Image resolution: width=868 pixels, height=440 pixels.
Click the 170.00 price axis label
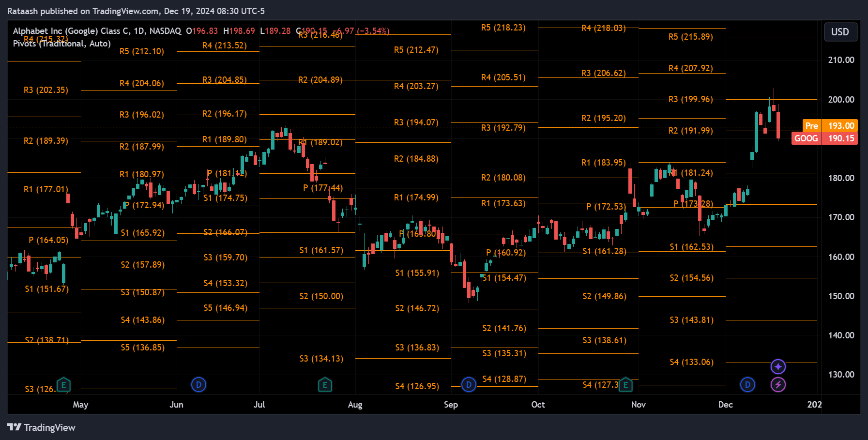coord(841,217)
